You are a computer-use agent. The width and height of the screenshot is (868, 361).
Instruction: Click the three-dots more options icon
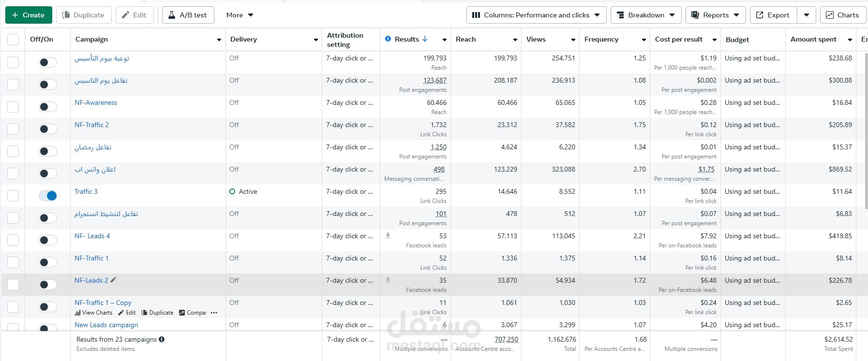pyautogui.click(x=214, y=313)
